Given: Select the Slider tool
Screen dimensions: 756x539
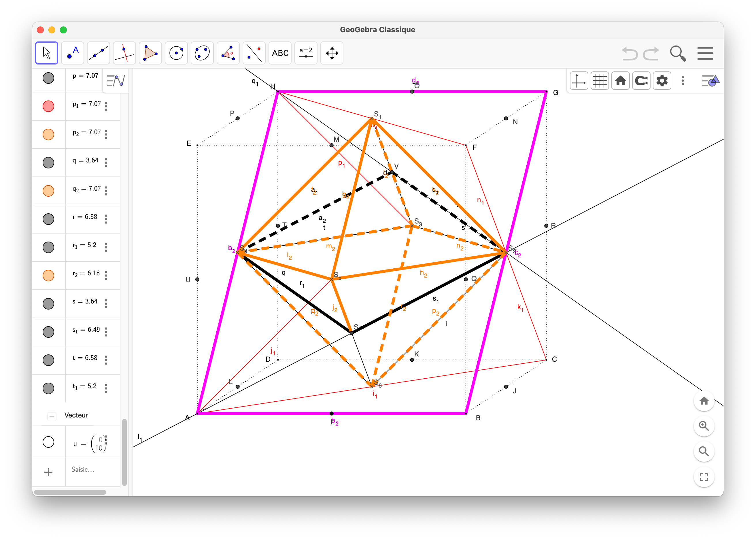Looking at the screenshot, I should pos(306,53).
